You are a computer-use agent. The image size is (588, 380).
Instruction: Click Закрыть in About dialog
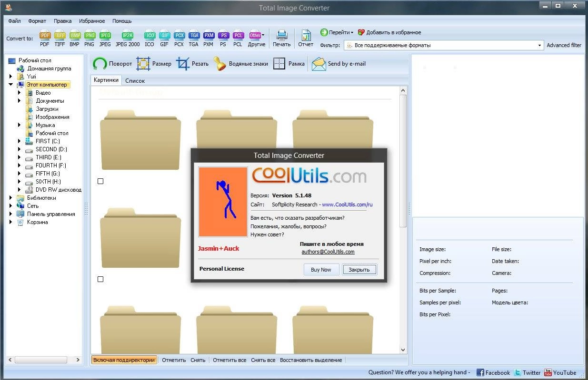coord(359,270)
